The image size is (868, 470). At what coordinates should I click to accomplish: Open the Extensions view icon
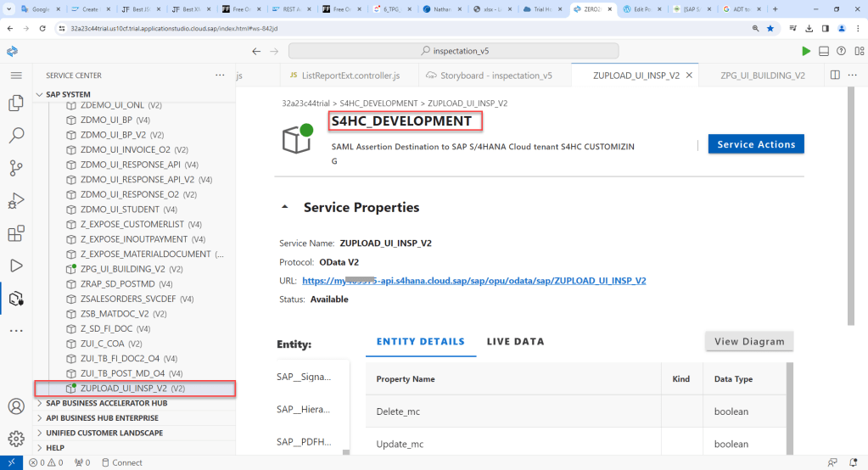pyautogui.click(x=15, y=233)
